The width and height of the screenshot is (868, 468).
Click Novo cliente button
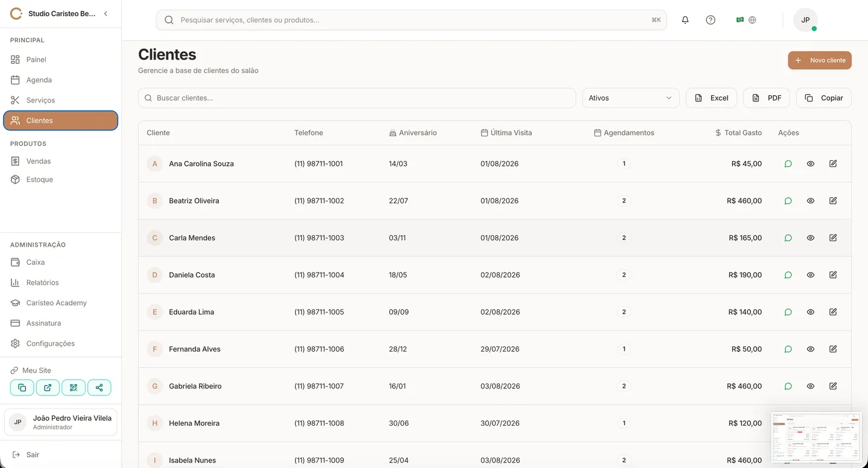tap(820, 60)
